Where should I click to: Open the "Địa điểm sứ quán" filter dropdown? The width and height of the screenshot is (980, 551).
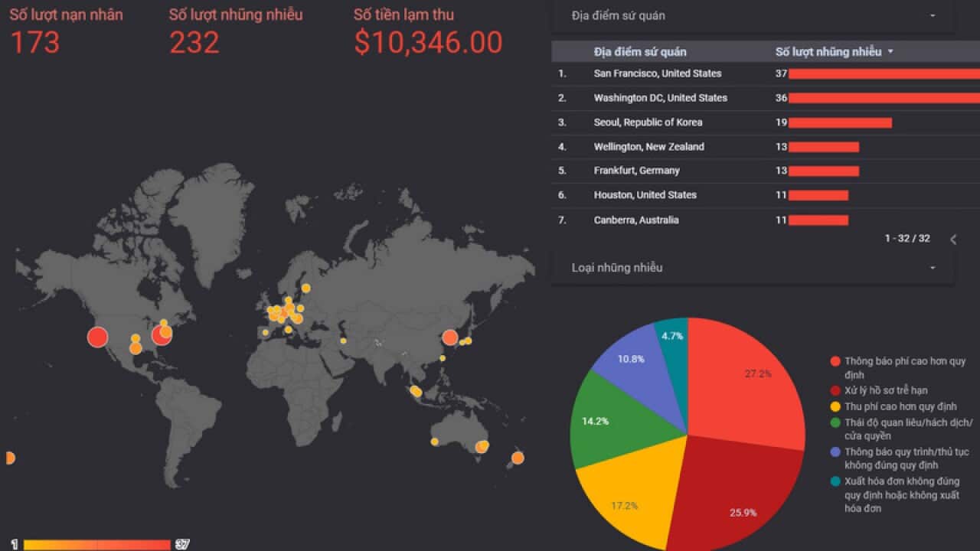tap(932, 16)
